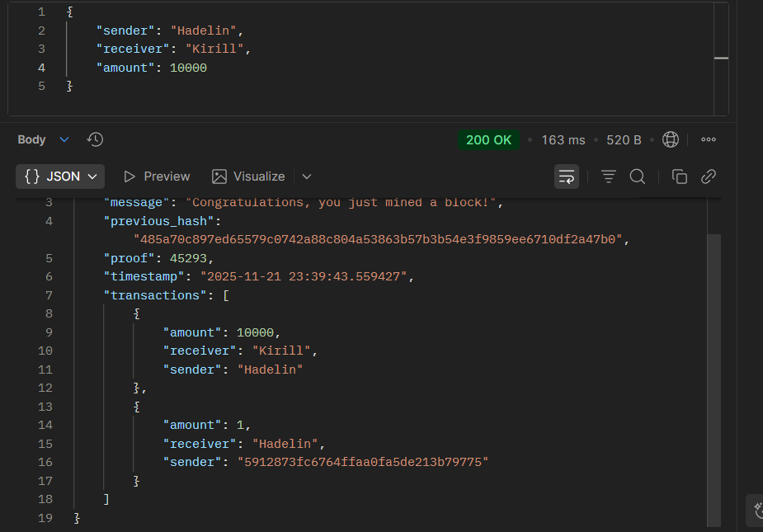Open the filter JSON icon
763x532 pixels.
[608, 176]
